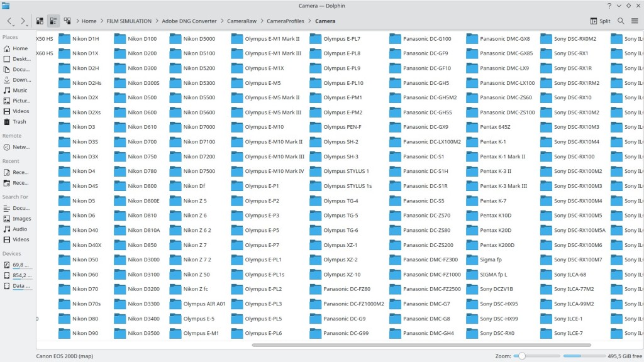Select the Pentax 645Z folder icon

[472, 127]
